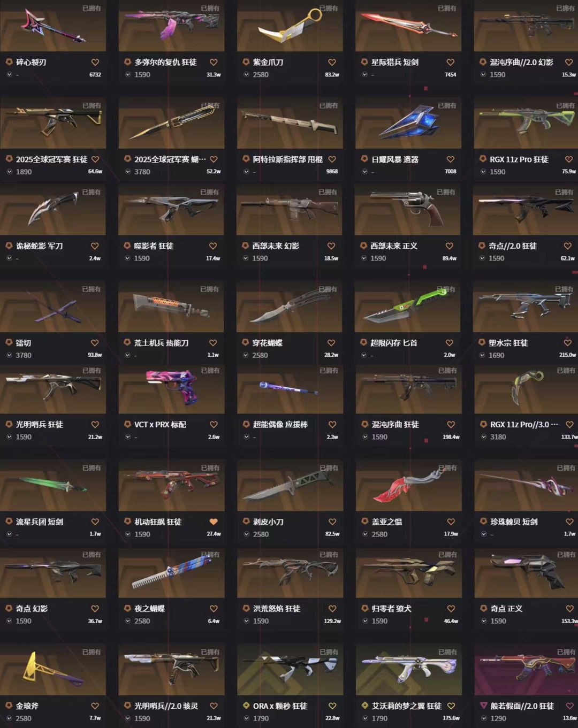The image size is (578, 728).
Task: Expand the arrow under 日曜风暴 遗器
Action: coord(364,172)
